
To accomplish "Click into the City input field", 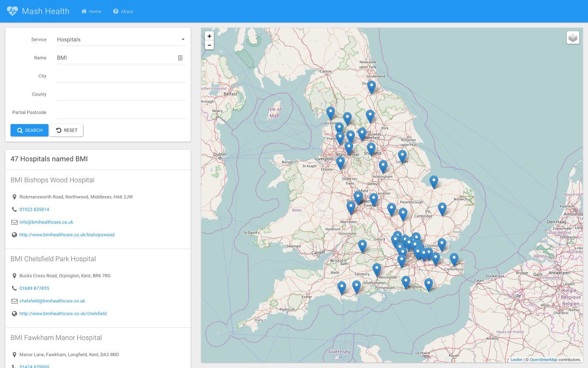I will tap(121, 76).
